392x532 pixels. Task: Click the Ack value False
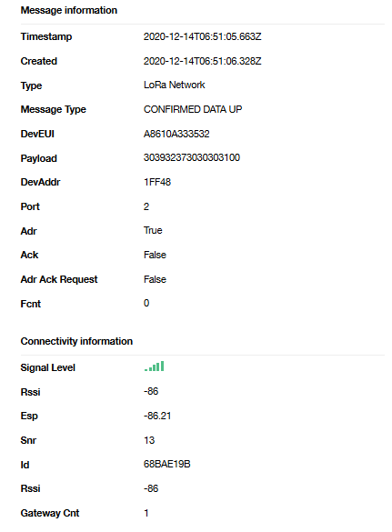(x=155, y=255)
